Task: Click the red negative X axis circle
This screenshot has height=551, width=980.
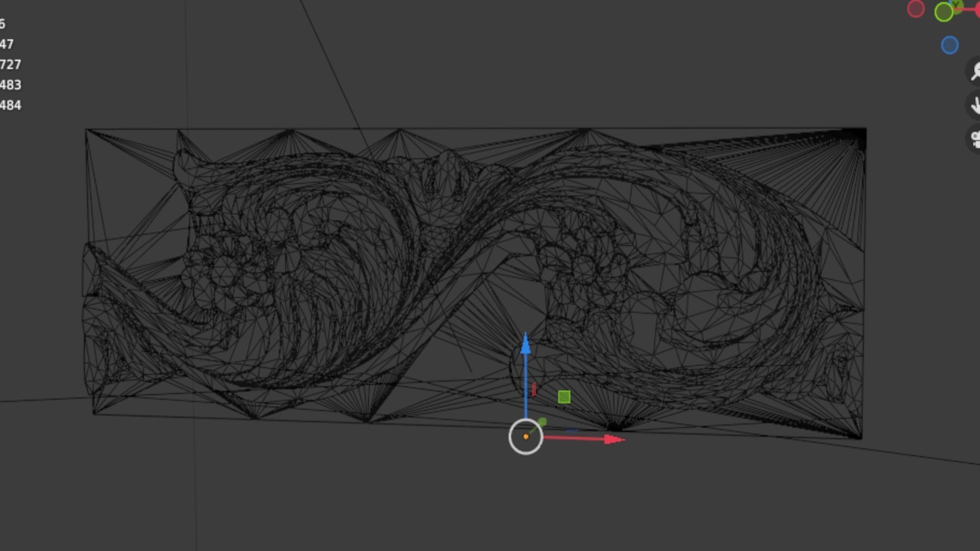Action: pyautogui.click(x=916, y=9)
